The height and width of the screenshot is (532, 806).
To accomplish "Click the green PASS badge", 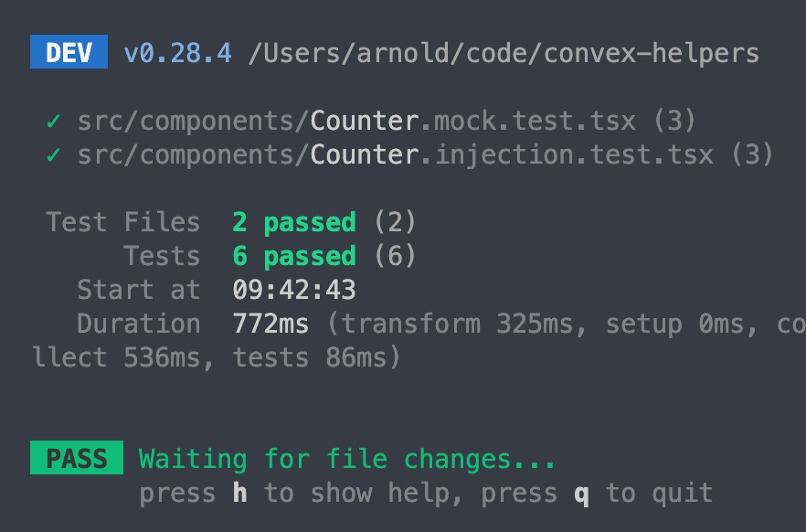I will [x=77, y=458].
